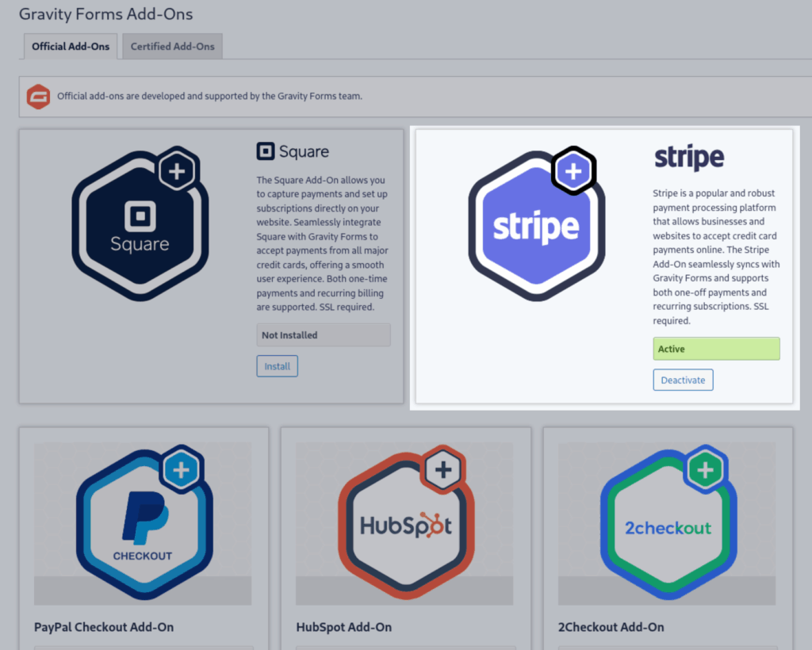Click the orange Gravity Forms notice icon
Screen dimensions: 812x650
(38, 96)
